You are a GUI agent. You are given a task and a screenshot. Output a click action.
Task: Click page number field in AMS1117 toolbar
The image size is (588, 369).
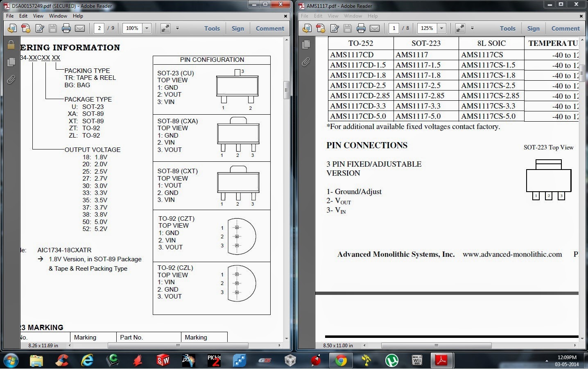[394, 28]
